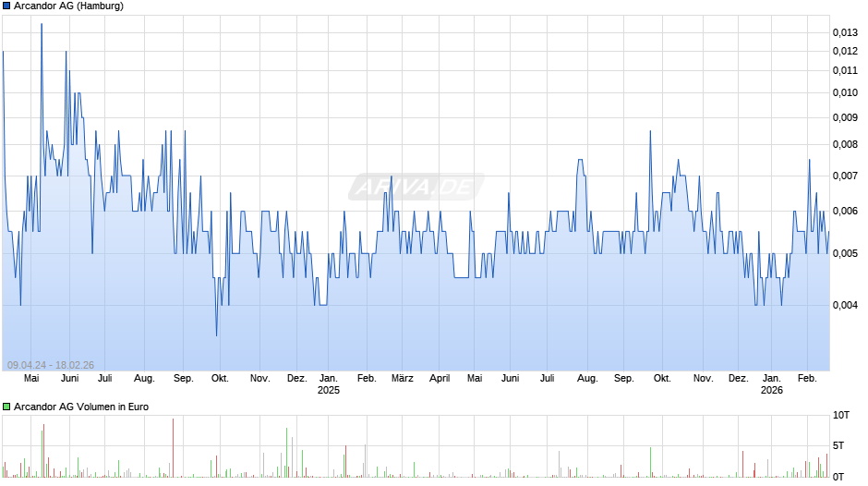Click the 0,008 price axis label
The height and width of the screenshot is (486, 868).
click(x=845, y=145)
